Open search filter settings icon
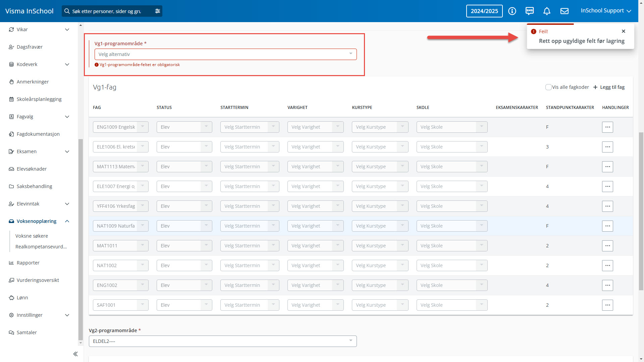 (157, 11)
